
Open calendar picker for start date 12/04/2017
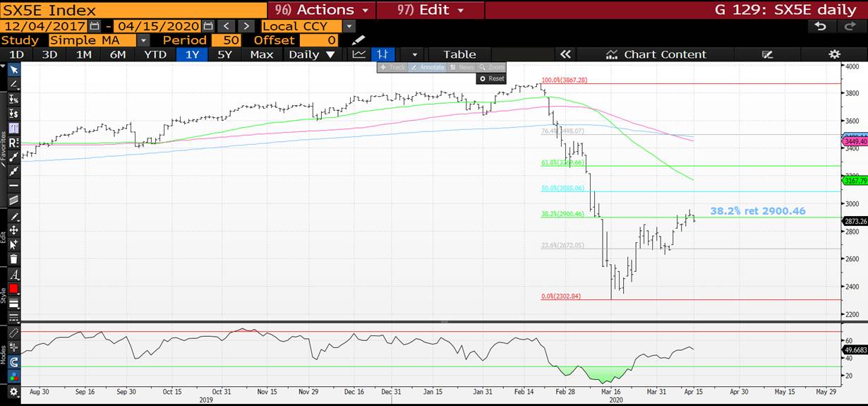(x=95, y=26)
